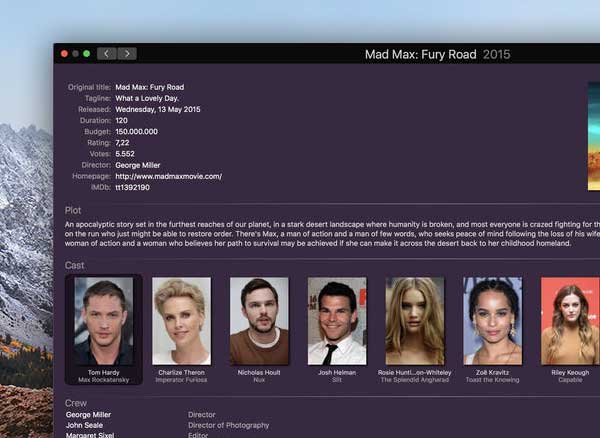Click the Mad Max: Fury Road window title

[x=420, y=54]
